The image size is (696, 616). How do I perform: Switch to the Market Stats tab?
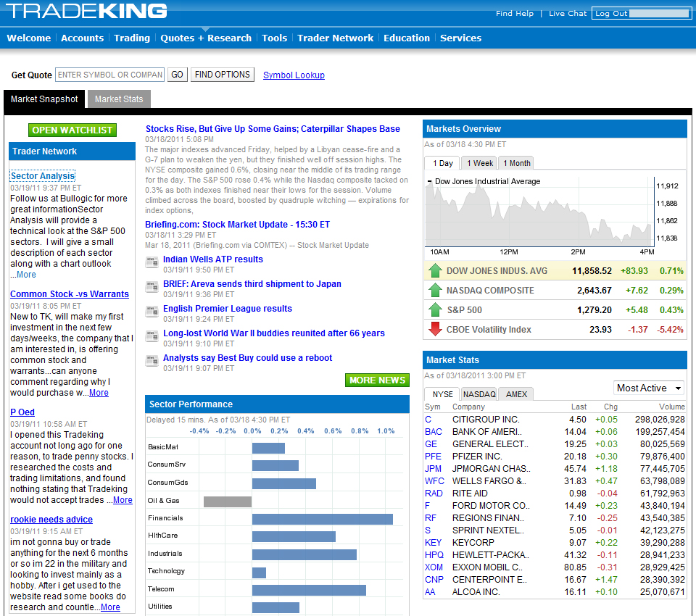[119, 99]
